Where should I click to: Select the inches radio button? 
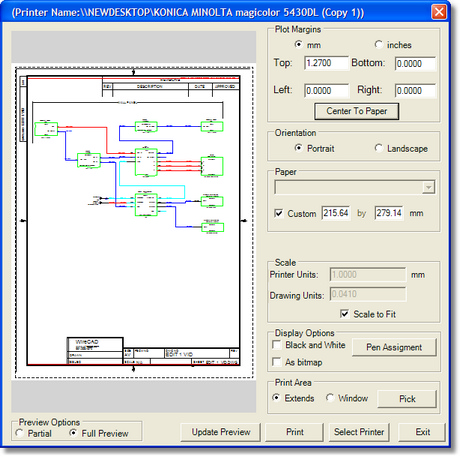point(378,44)
